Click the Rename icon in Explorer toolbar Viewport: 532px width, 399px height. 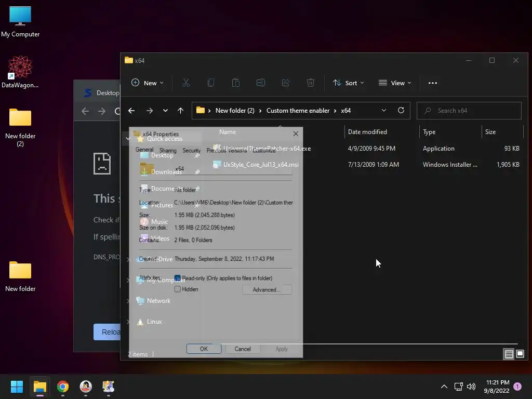tap(261, 83)
